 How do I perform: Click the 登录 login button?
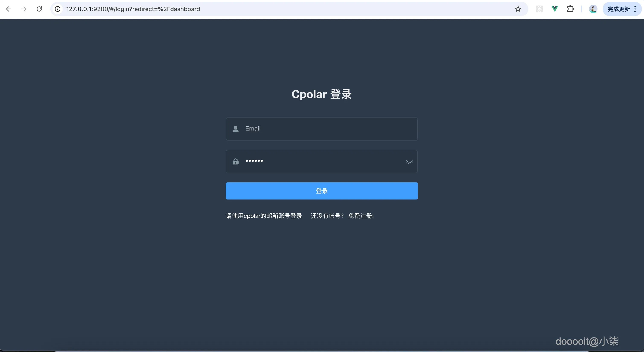coord(322,191)
